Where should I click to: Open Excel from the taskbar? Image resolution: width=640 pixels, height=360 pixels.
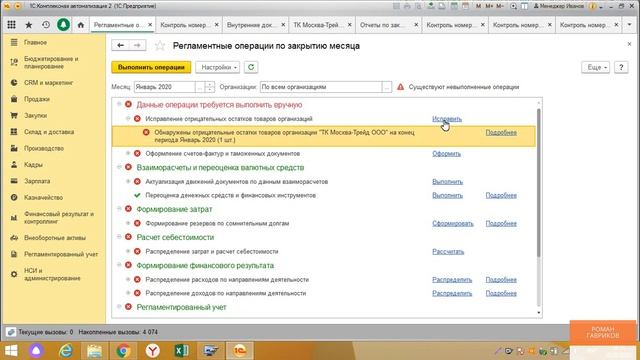tap(182, 351)
